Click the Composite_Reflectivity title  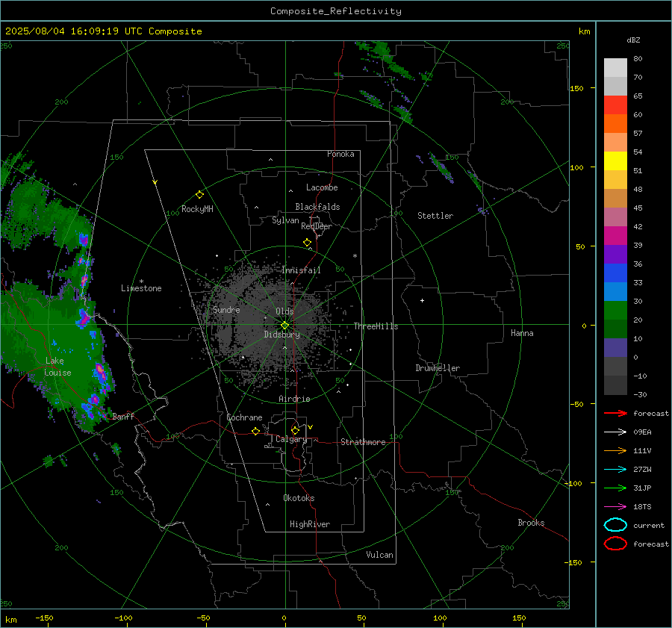[x=336, y=11]
